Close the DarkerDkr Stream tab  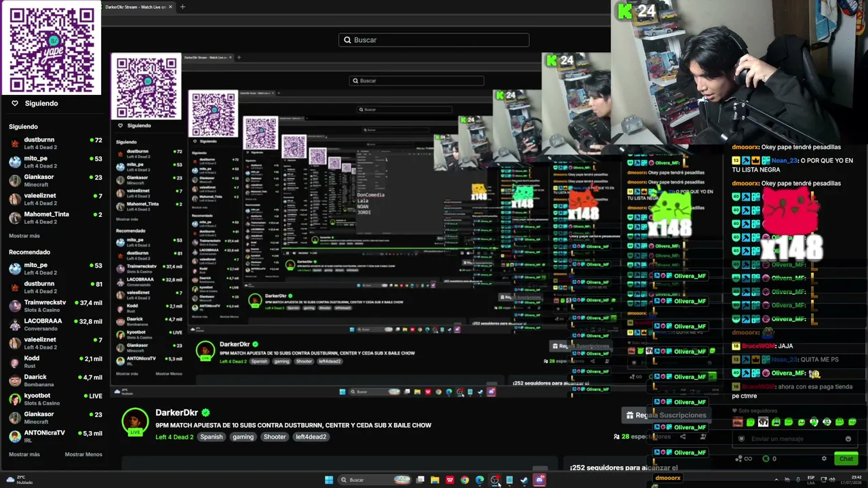coord(170,7)
